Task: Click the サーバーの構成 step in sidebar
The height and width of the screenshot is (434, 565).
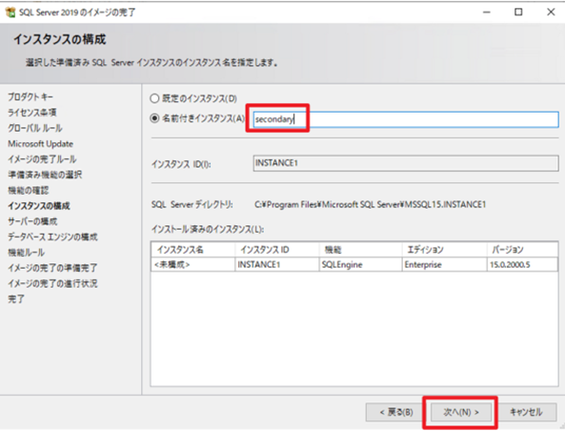Action: (32, 221)
